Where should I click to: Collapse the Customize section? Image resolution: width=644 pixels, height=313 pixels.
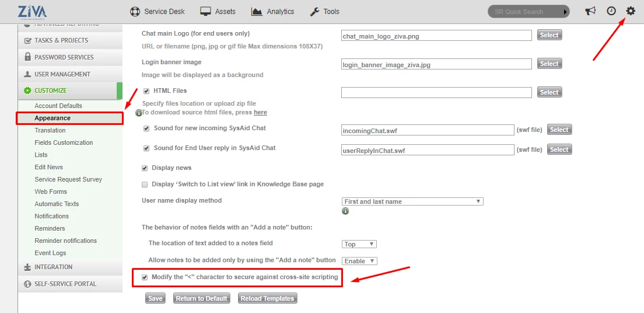[x=70, y=91]
